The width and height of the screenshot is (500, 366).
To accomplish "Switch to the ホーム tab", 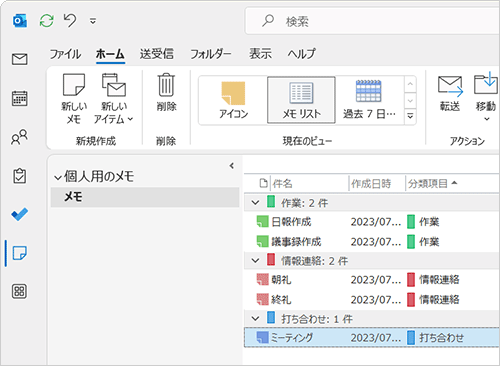I will point(110,54).
